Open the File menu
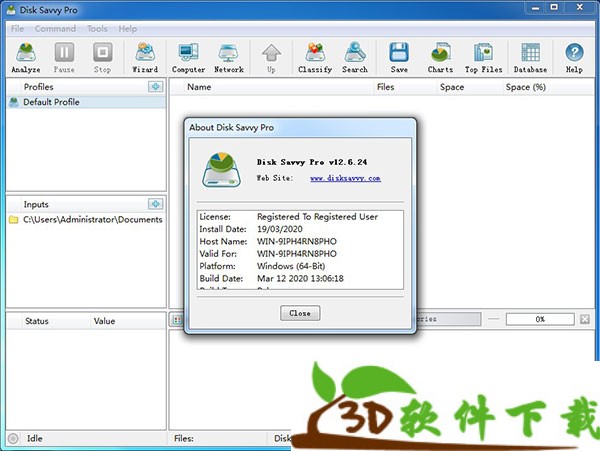This screenshot has width=600, height=451. coord(17,29)
